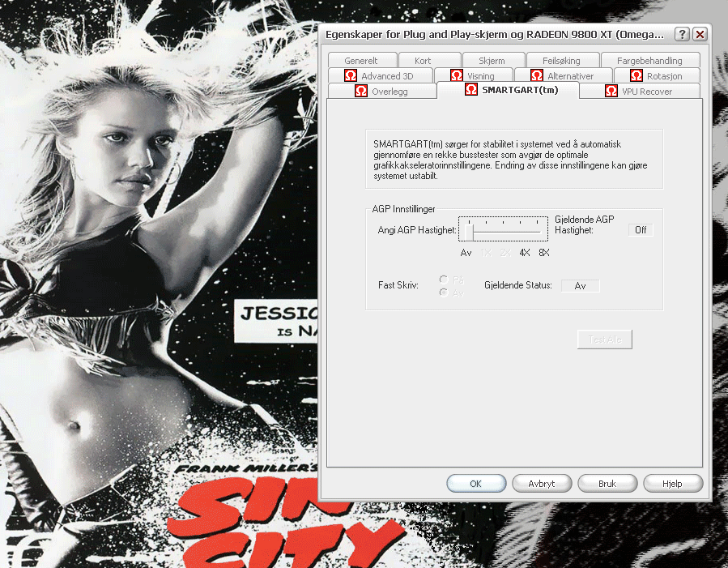Click the 'Gjeldende Status:' label

point(518,285)
